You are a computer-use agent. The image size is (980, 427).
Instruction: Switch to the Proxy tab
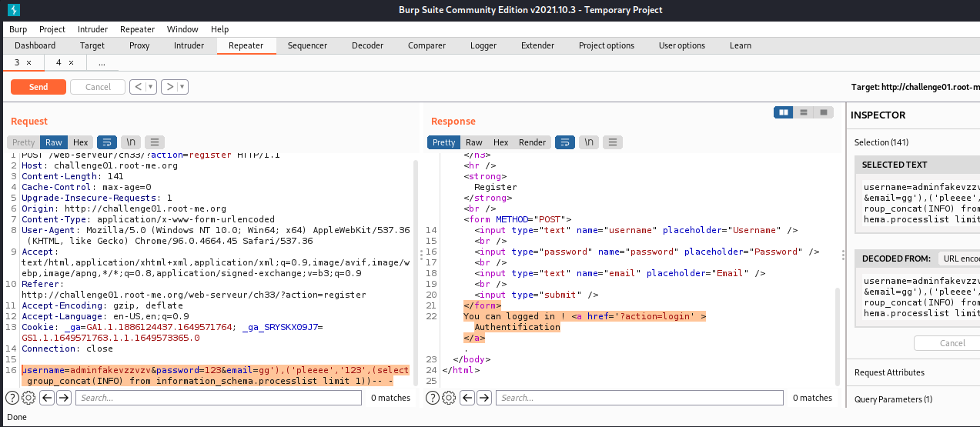click(139, 45)
